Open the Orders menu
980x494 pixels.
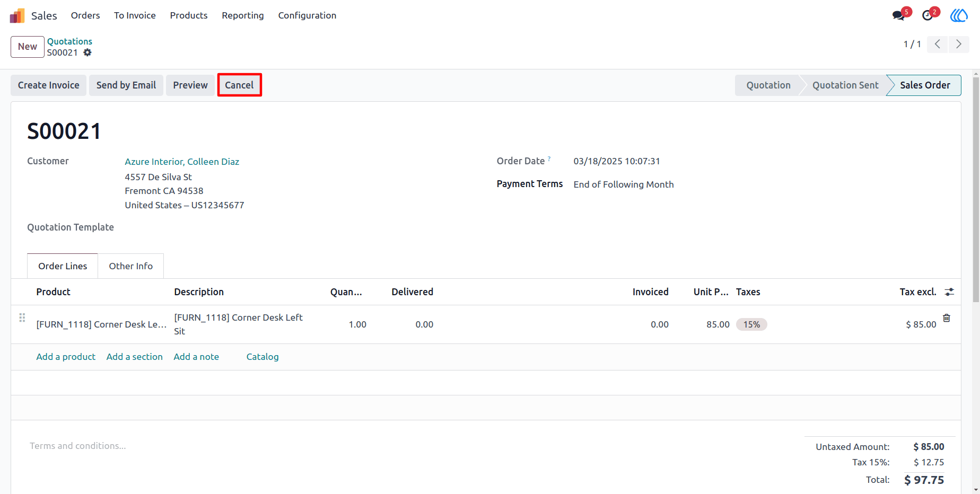click(x=85, y=15)
